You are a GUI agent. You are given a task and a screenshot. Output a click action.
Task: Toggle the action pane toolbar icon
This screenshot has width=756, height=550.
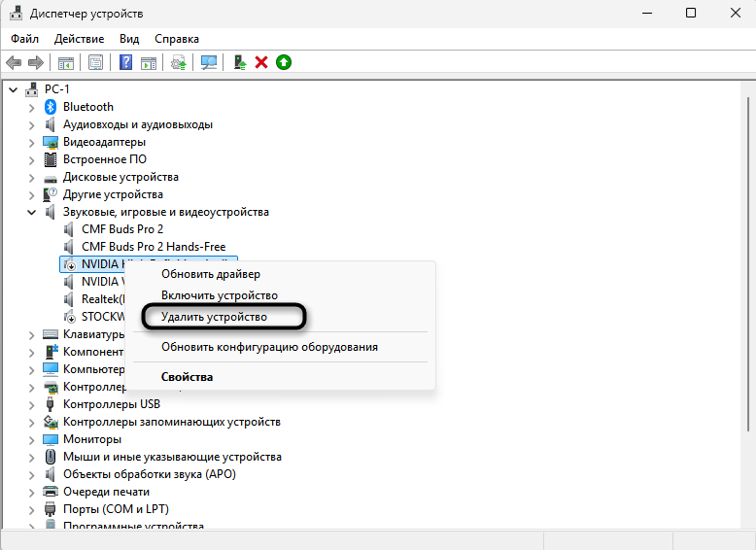(x=149, y=62)
